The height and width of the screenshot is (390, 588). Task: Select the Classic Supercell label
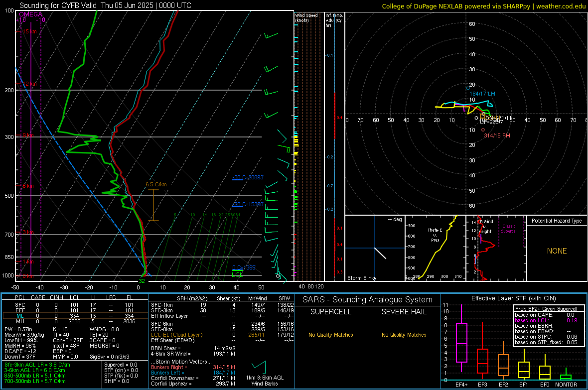coord(509,229)
